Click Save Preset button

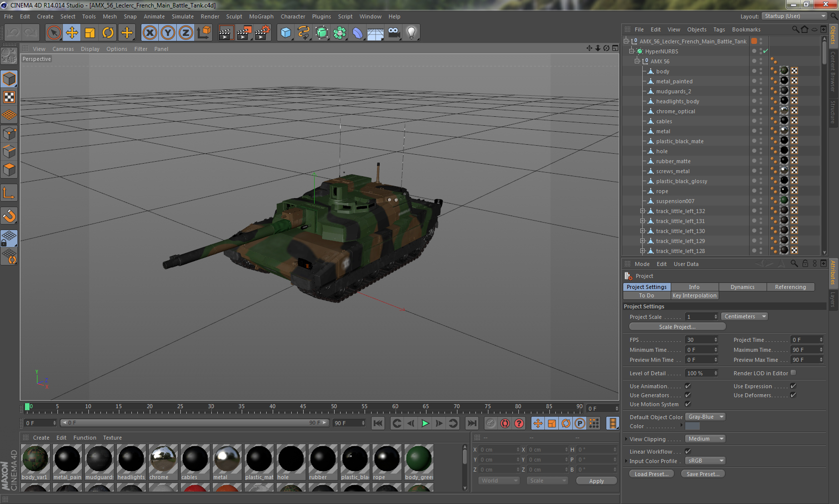tap(703, 474)
